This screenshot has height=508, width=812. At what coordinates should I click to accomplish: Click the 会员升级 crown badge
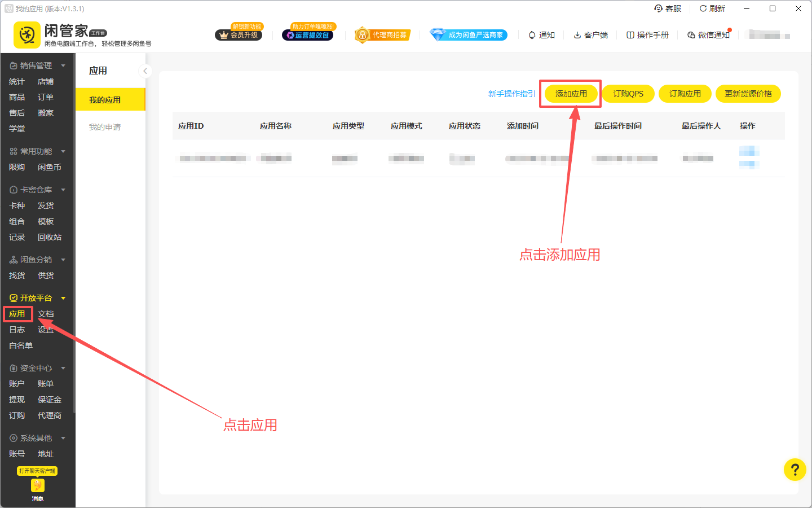pos(239,34)
